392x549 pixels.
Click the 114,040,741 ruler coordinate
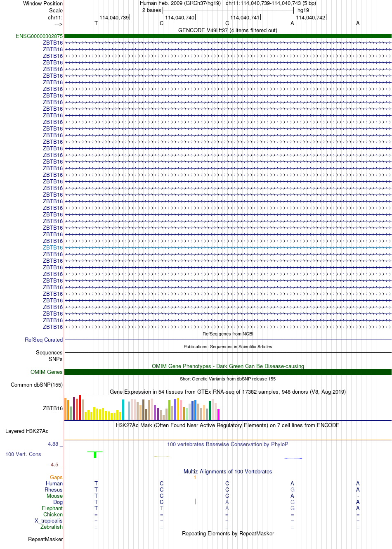click(245, 18)
